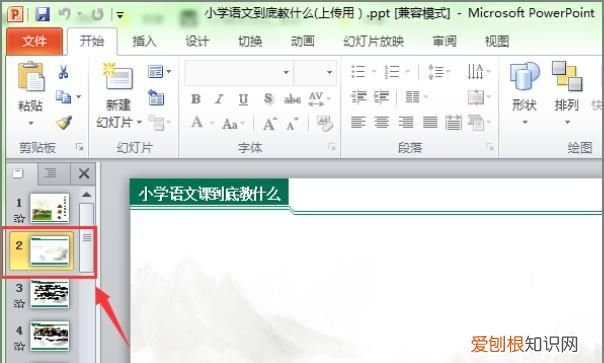Toggle Strikethrough (abc) formatting
604x363 pixels.
point(292,99)
